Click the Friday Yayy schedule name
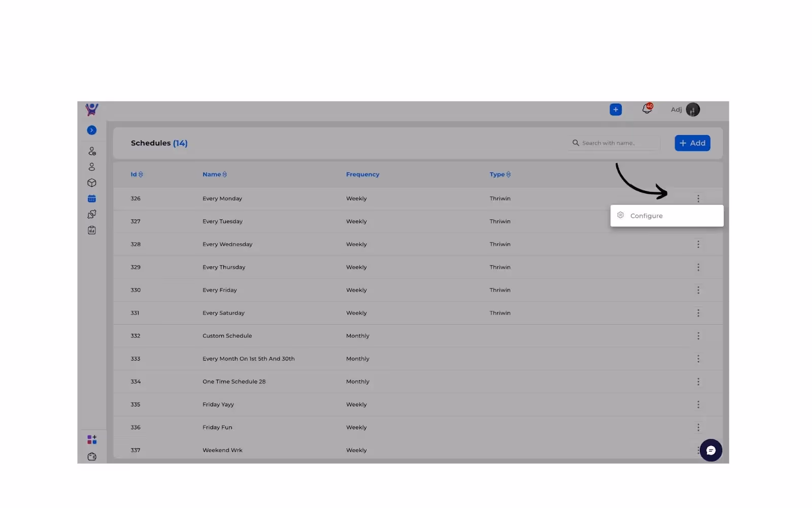 point(218,404)
